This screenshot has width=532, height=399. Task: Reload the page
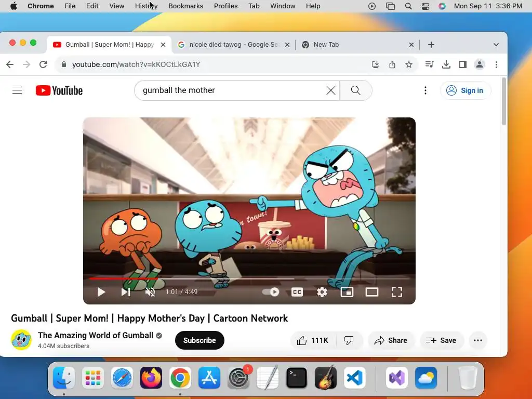pos(43,64)
